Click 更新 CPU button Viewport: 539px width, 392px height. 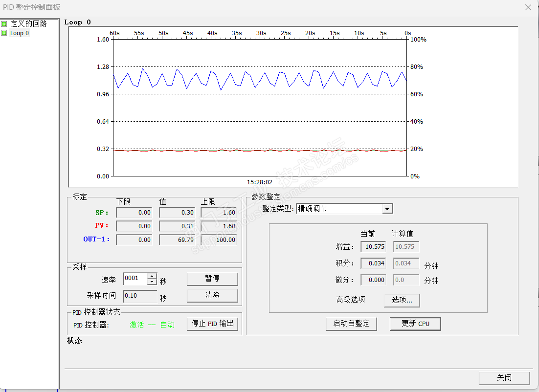tap(415, 324)
